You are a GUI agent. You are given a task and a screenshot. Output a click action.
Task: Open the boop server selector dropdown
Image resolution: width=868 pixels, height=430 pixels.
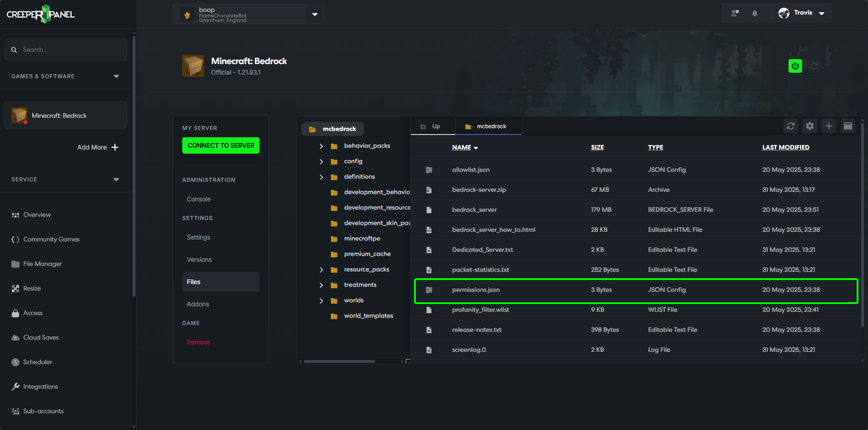click(314, 14)
